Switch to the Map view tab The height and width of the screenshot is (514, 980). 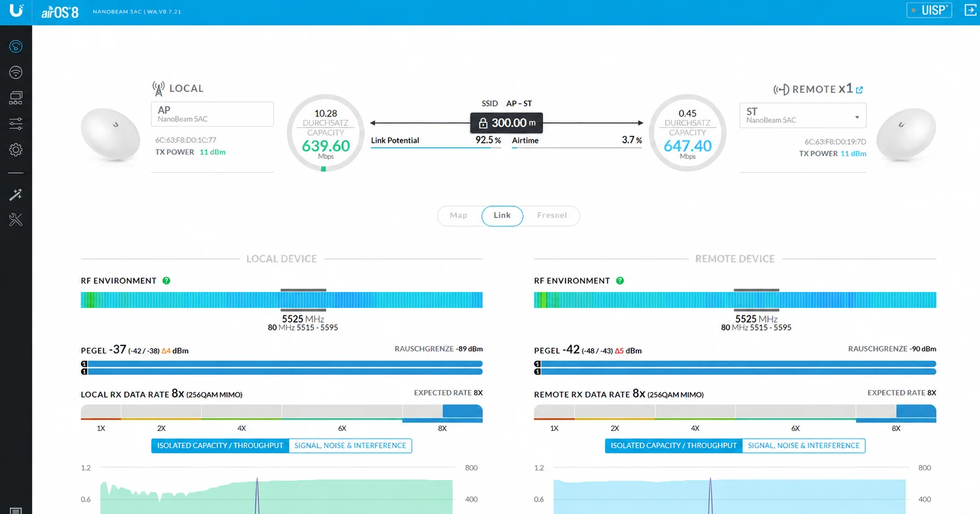[459, 216]
